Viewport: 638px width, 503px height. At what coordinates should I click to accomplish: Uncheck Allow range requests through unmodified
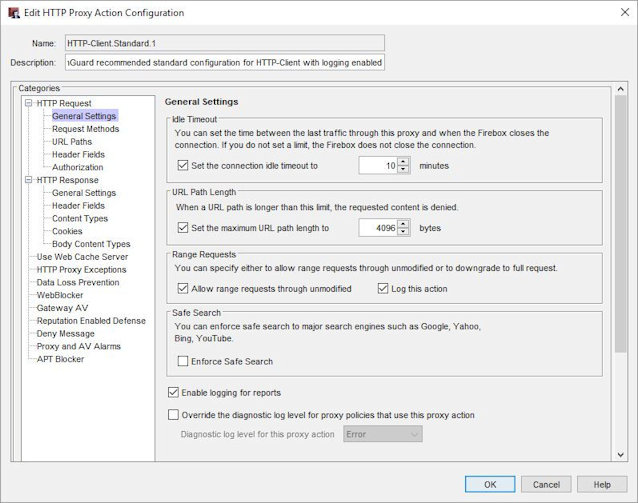pos(183,289)
